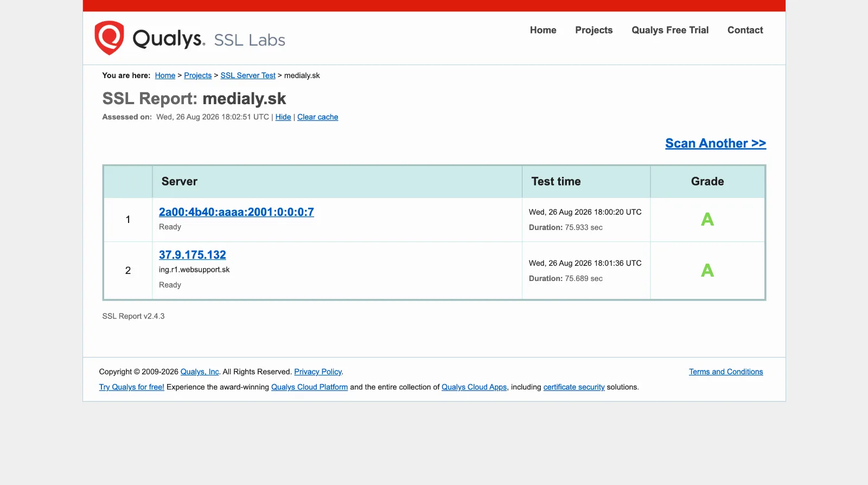
Task: Click assessed date Wed, 26 Aug 2026 18:02:51
Action: (x=213, y=117)
